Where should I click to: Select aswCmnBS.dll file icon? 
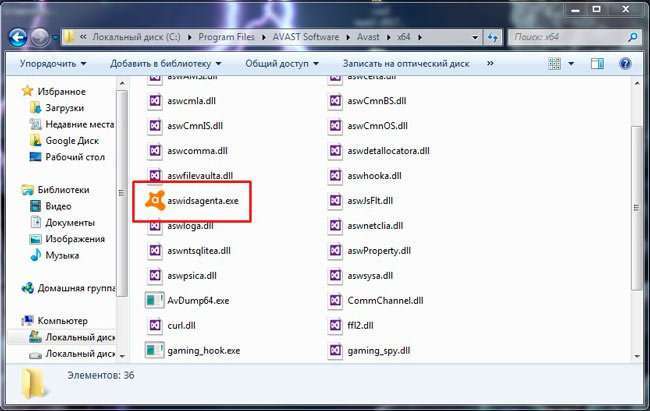(335, 101)
